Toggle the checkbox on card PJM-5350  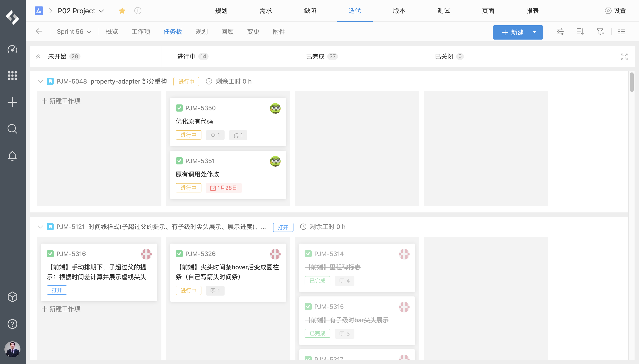tap(179, 108)
